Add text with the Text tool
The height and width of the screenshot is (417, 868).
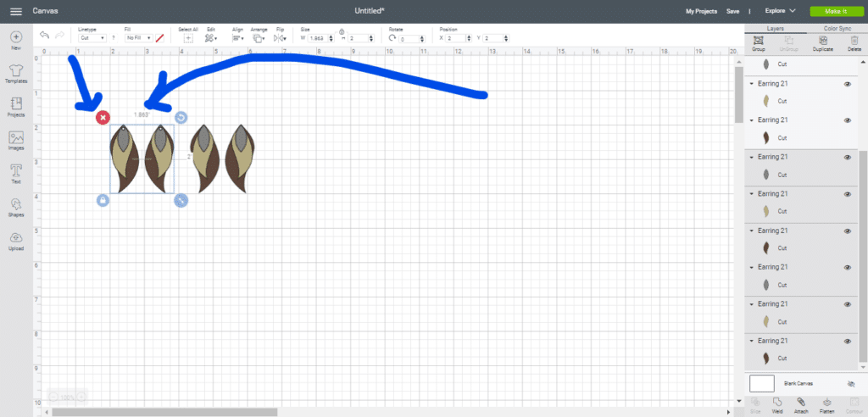coord(16,172)
